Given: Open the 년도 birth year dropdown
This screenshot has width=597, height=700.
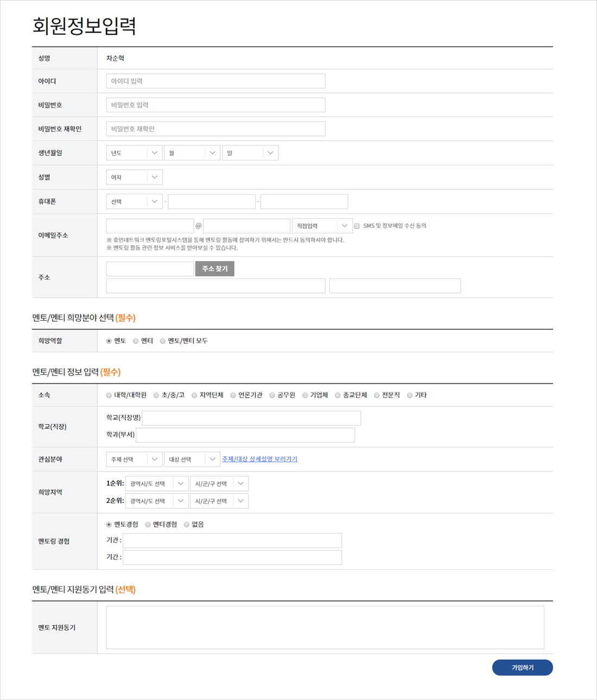Looking at the screenshot, I should tap(134, 153).
